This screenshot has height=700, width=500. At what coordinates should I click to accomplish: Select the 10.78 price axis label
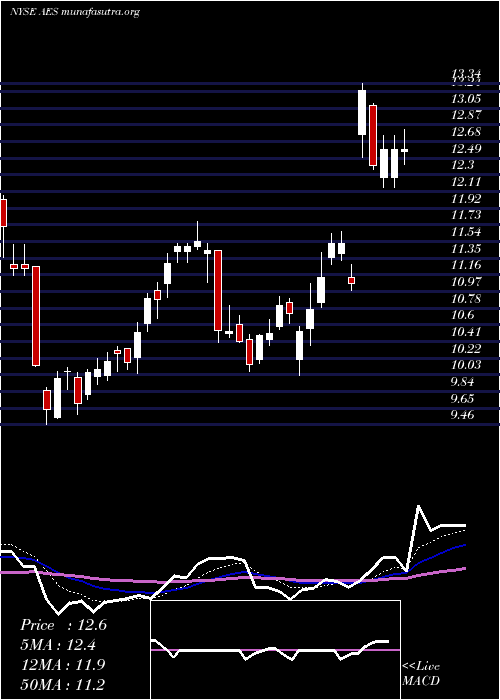pyautogui.click(x=466, y=299)
